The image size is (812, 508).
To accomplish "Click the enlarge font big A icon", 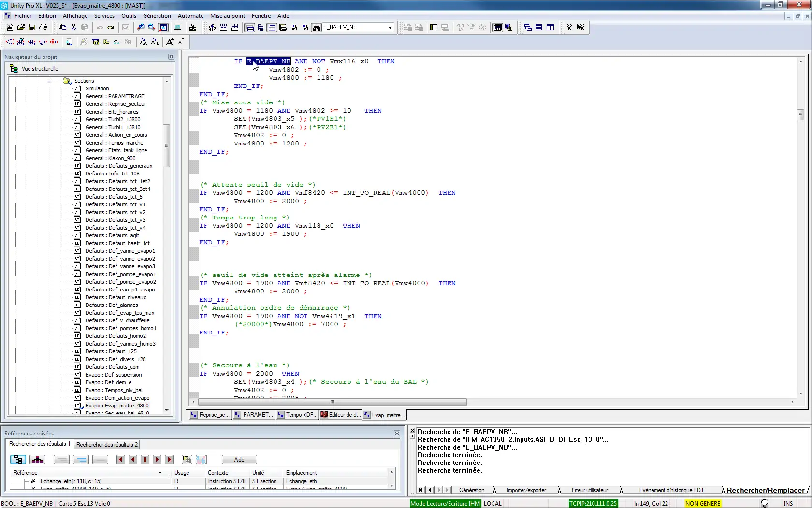I will 170,42.
